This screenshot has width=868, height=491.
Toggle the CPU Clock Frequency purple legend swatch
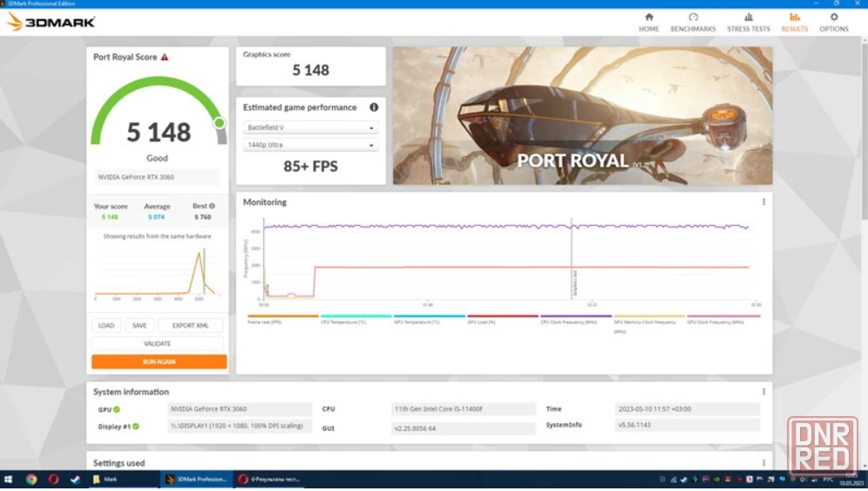coord(575,317)
